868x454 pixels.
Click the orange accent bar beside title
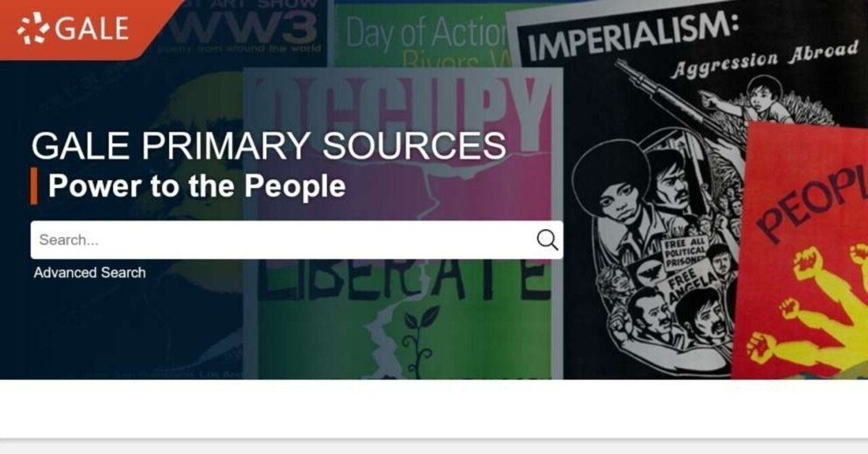point(34,186)
